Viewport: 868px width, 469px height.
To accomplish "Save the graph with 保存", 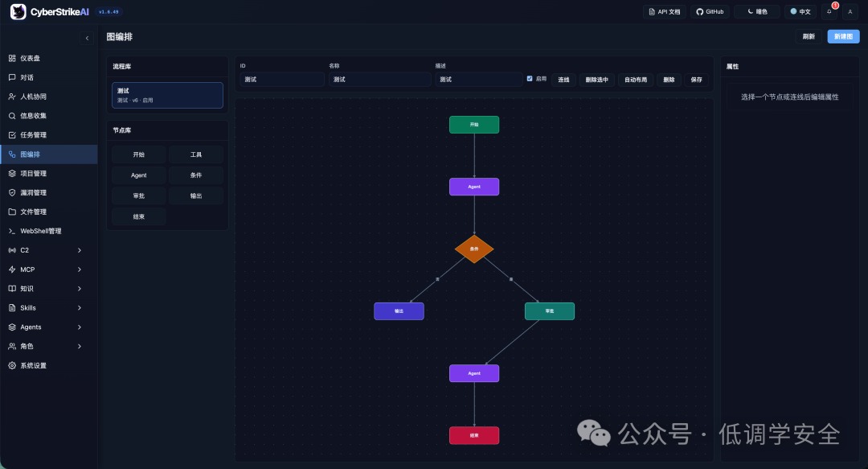I will [696, 80].
